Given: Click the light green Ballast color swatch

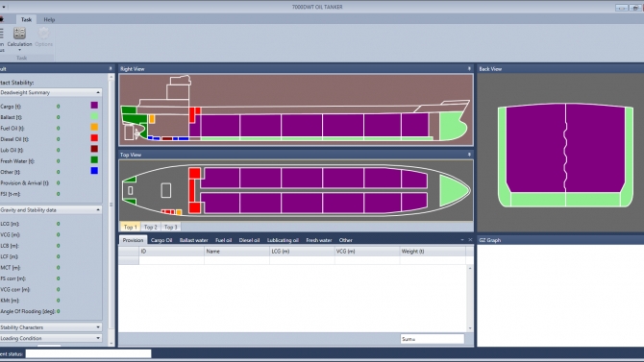Looking at the screenshot, I should [94, 116].
